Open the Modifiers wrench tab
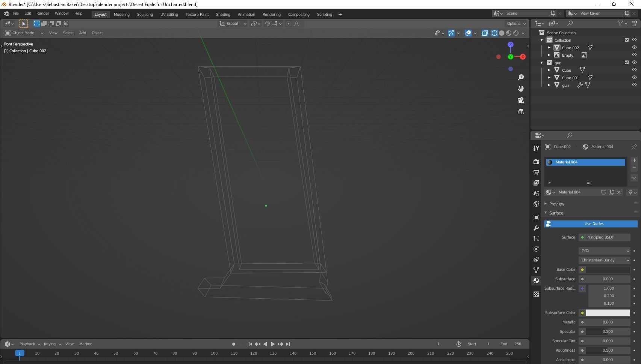The height and width of the screenshot is (364, 641). click(x=536, y=228)
